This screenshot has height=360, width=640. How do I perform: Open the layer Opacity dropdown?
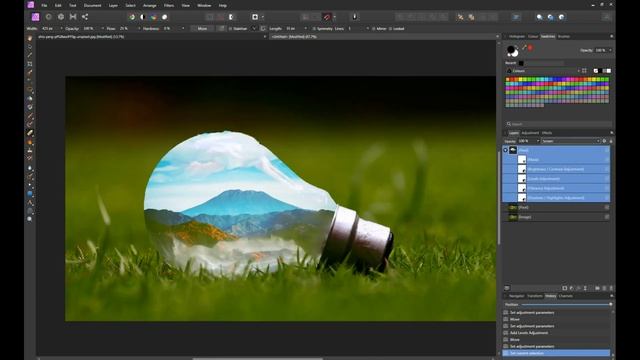point(538,141)
